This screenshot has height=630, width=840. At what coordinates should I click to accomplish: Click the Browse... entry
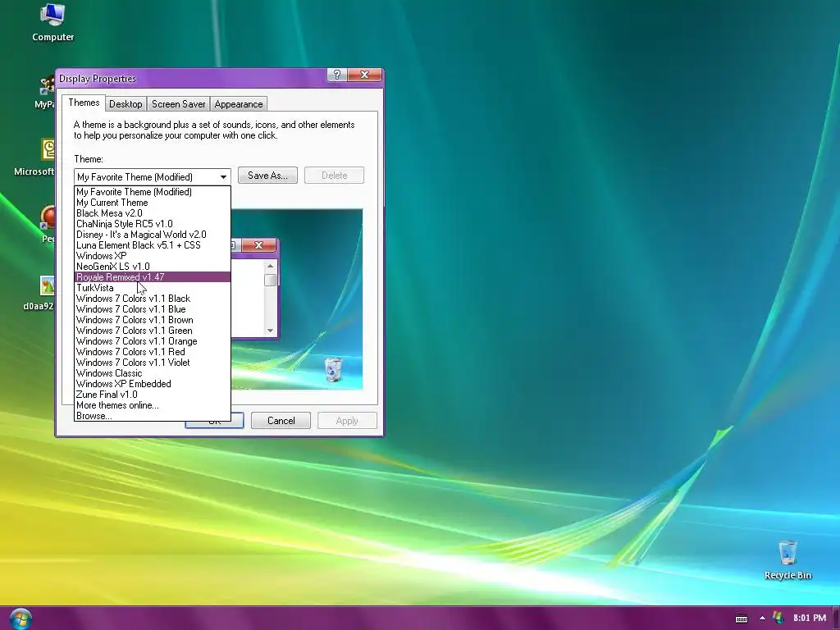[x=152, y=416]
